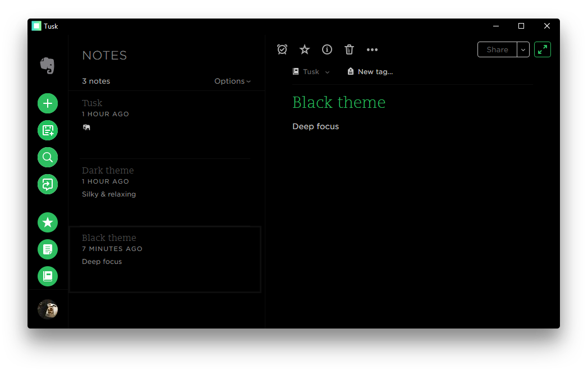Open the Options dropdown above the note list

click(x=232, y=81)
